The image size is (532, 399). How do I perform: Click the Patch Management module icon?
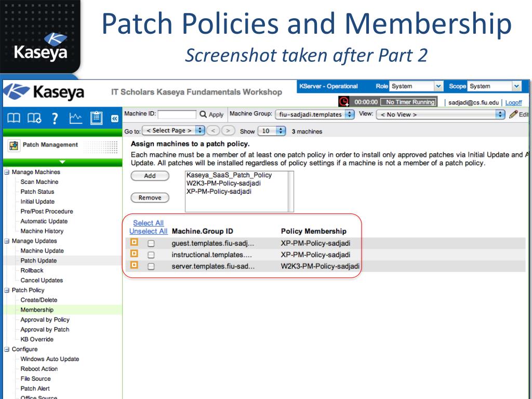[14, 145]
